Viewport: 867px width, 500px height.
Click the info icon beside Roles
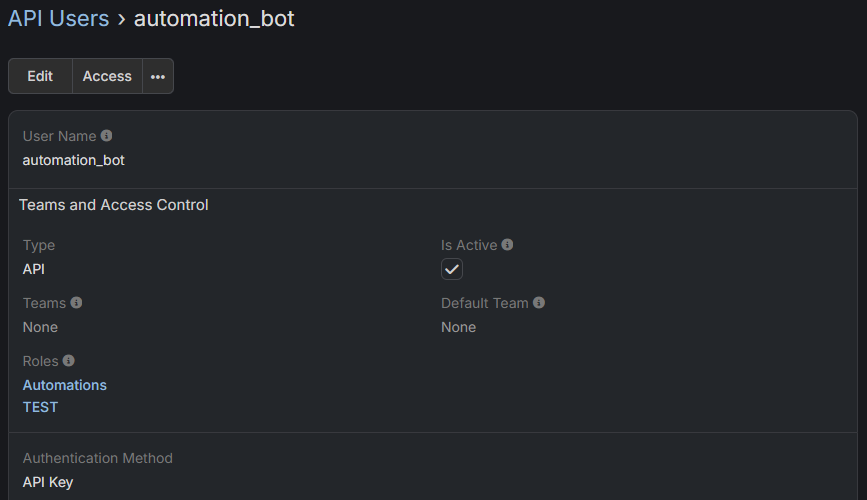pyautogui.click(x=69, y=361)
